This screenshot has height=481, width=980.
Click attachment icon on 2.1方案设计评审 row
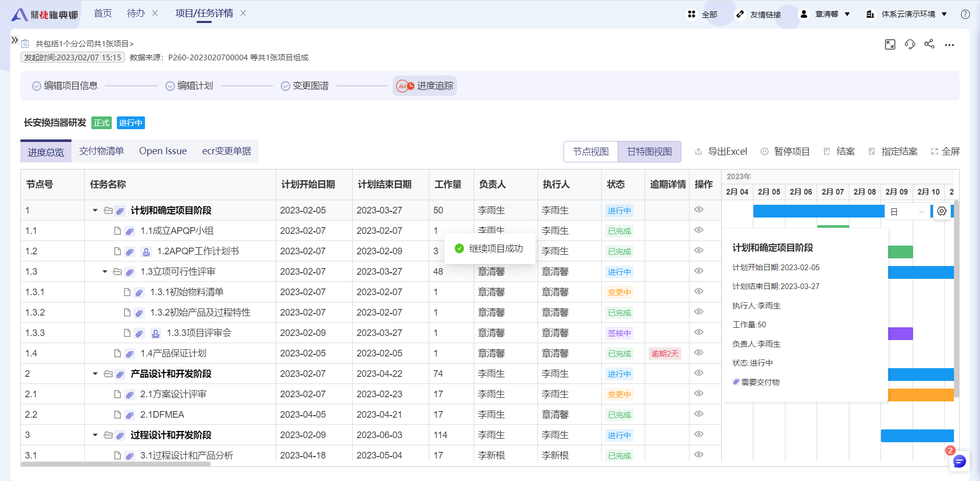click(x=130, y=395)
